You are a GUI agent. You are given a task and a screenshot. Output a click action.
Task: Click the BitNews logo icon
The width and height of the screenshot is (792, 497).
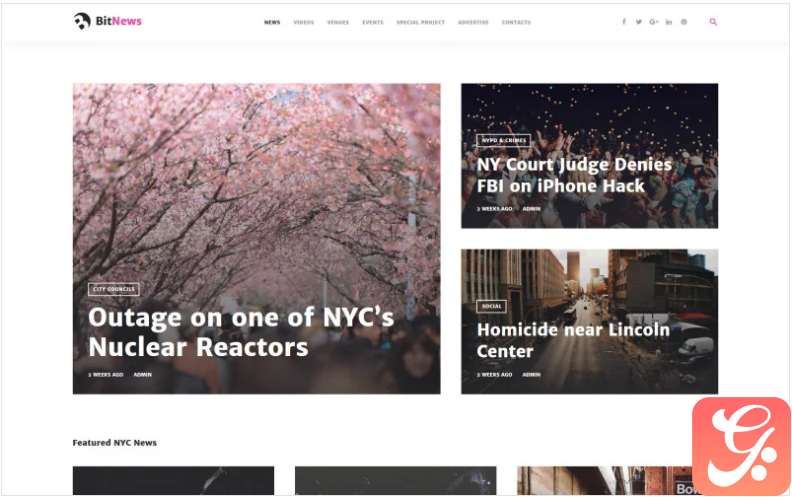pos(82,21)
